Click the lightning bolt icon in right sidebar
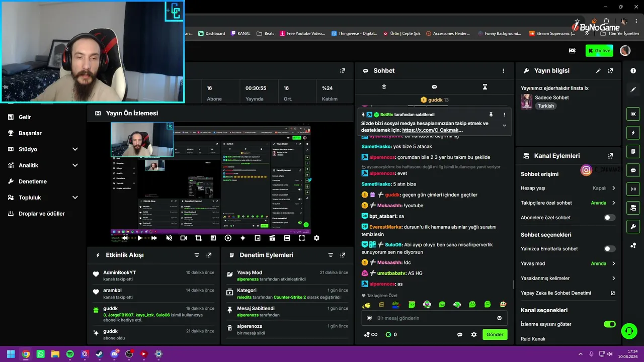Image resolution: width=644 pixels, height=362 pixels. (x=633, y=133)
